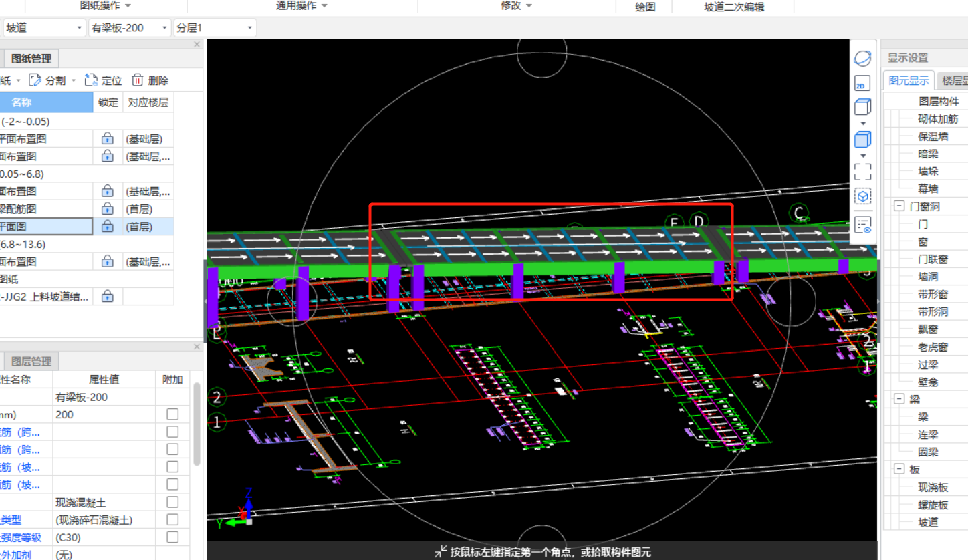Open 坡道二次编辑 ribbon group
The image size is (968, 560).
(734, 7)
